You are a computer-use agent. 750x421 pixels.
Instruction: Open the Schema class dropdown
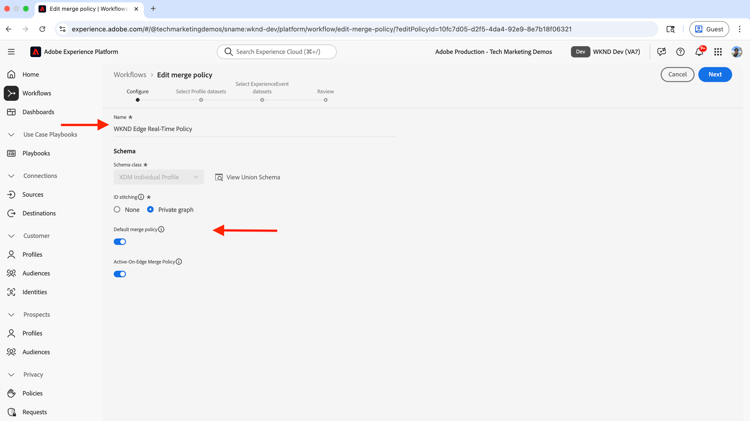point(158,177)
